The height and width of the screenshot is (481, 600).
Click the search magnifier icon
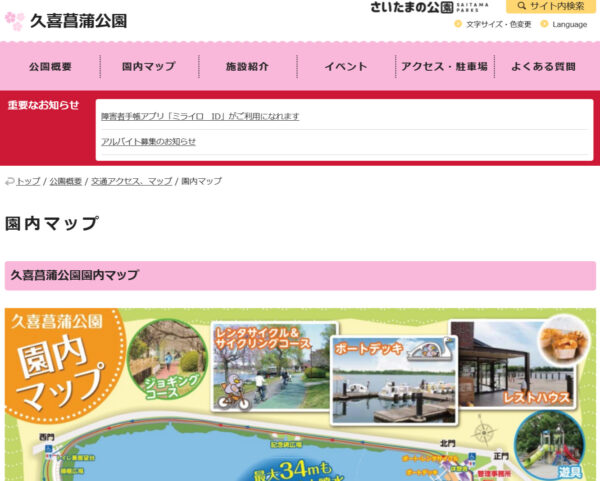[521, 6]
